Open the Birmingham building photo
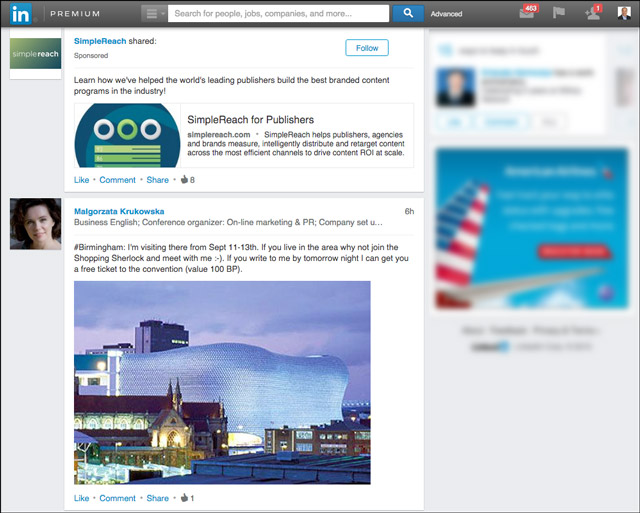 (222, 383)
